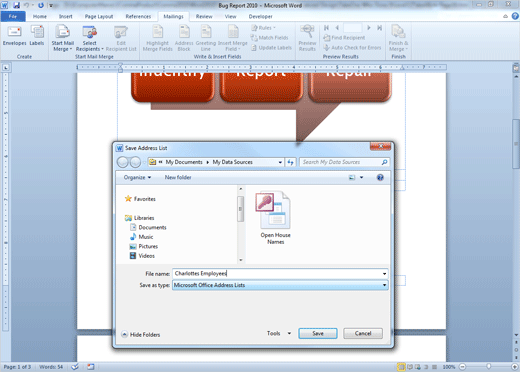This screenshot has width=520, height=372.
Task: Change the file view layout icon
Action: coord(352,177)
